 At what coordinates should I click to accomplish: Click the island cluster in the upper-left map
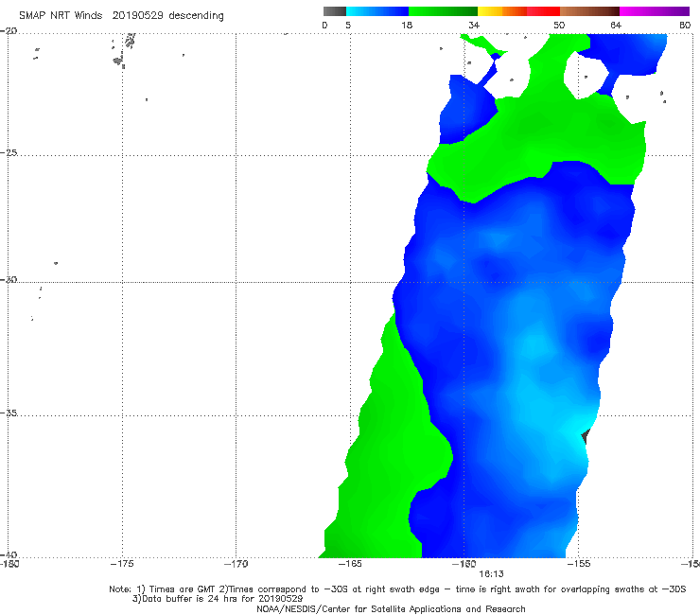(124, 50)
